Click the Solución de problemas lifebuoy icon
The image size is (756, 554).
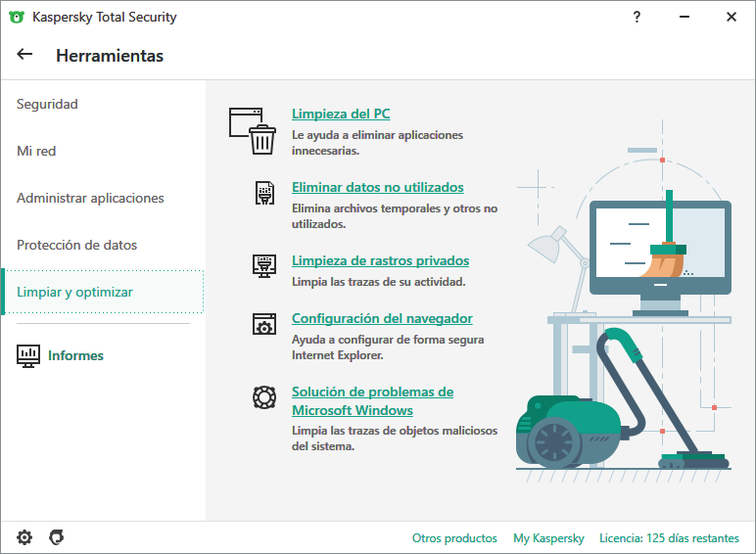264,397
